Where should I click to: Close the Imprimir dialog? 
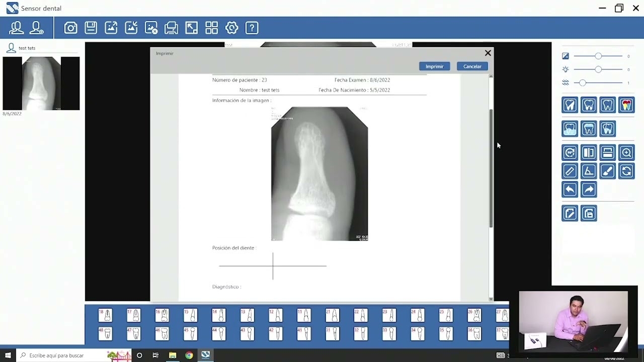[488, 53]
